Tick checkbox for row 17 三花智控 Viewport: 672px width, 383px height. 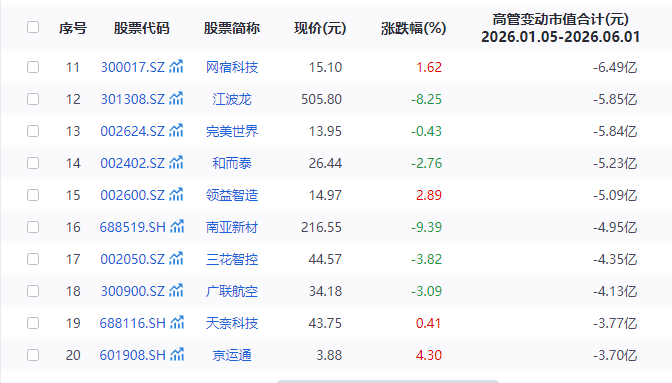(33, 259)
